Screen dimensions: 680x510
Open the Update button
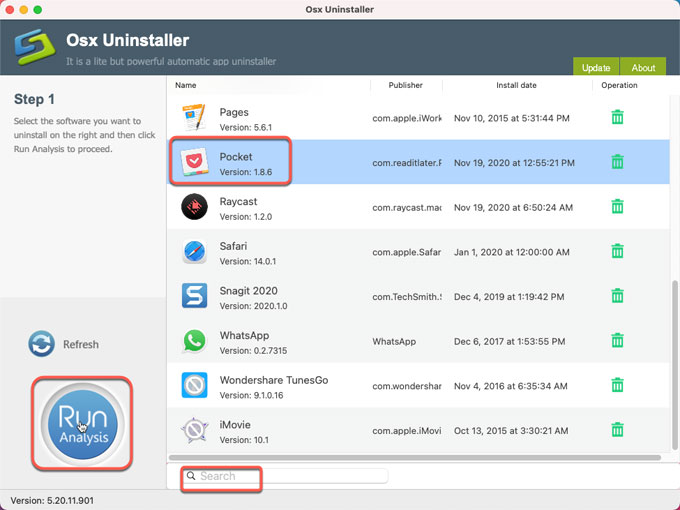[596, 66]
